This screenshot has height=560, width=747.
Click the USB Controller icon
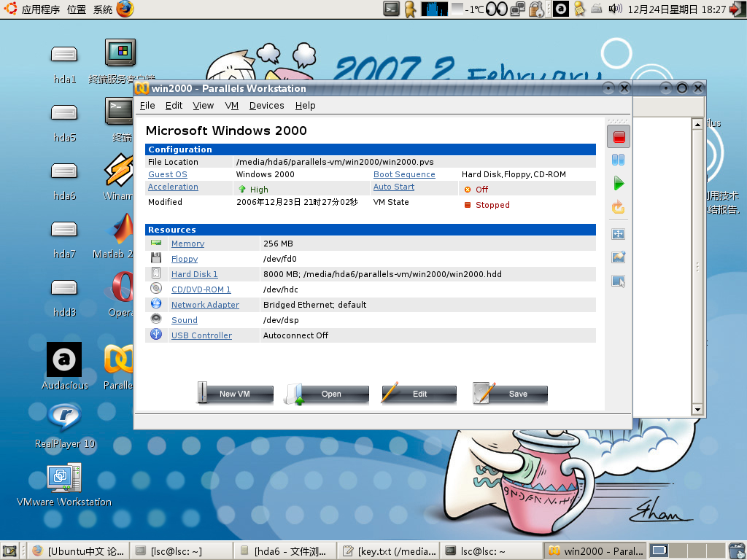tap(156, 334)
